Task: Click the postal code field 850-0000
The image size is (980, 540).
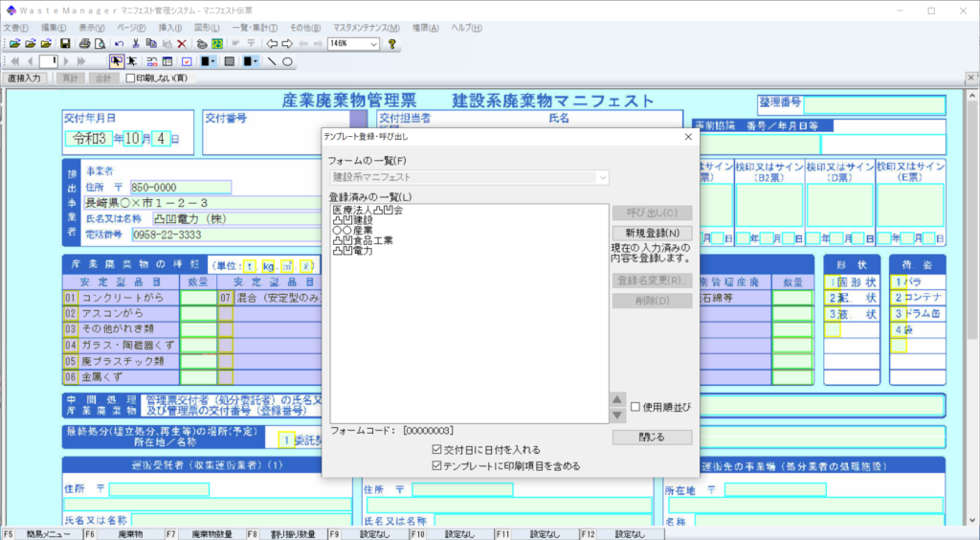Action: point(181,188)
